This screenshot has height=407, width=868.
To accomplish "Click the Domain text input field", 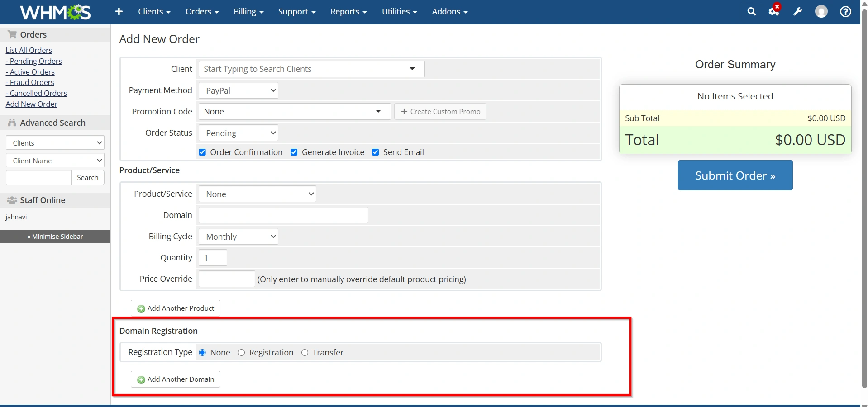I will pos(283,215).
